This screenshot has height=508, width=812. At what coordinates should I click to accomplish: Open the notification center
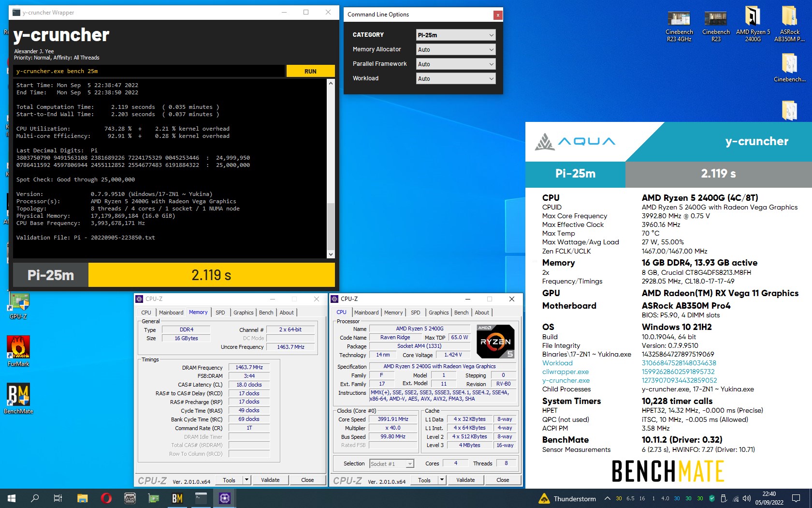point(796,498)
